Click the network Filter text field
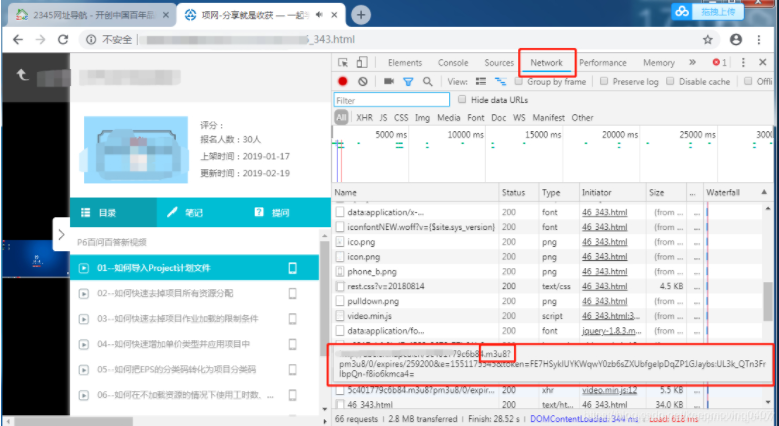The height and width of the screenshot is (426, 779). pyautogui.click(x=391, y=100)
